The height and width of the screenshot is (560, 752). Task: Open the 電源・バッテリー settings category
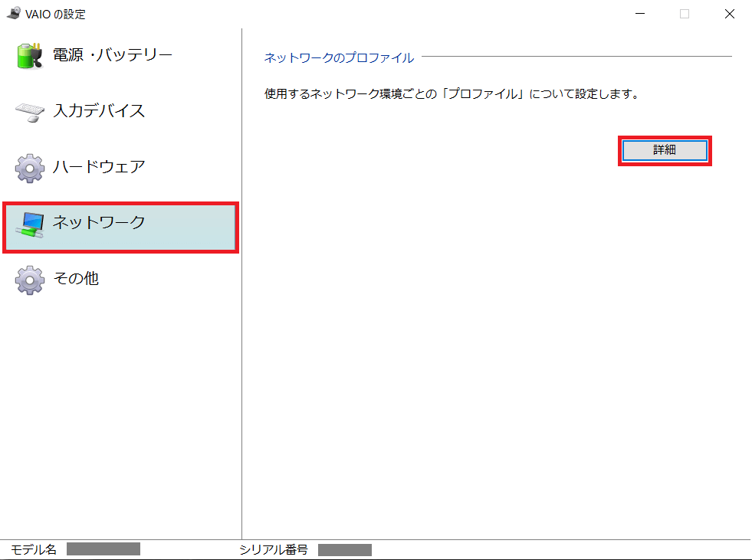click(112, 55)
